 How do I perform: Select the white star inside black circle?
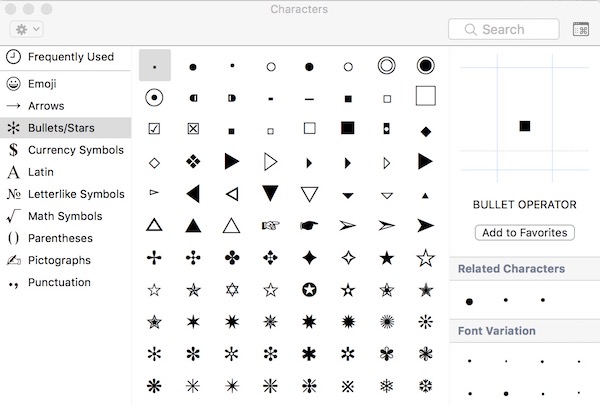coord(309,290)
